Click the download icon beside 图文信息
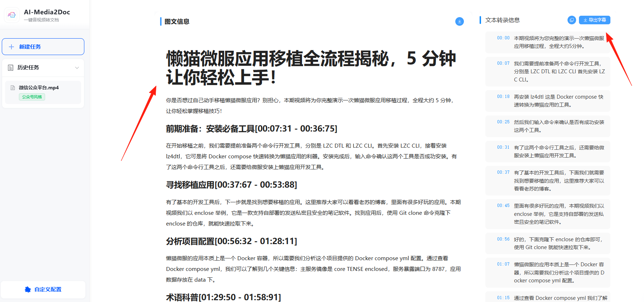Viewport: 644px width, 302px height. (x=460, y=21)
